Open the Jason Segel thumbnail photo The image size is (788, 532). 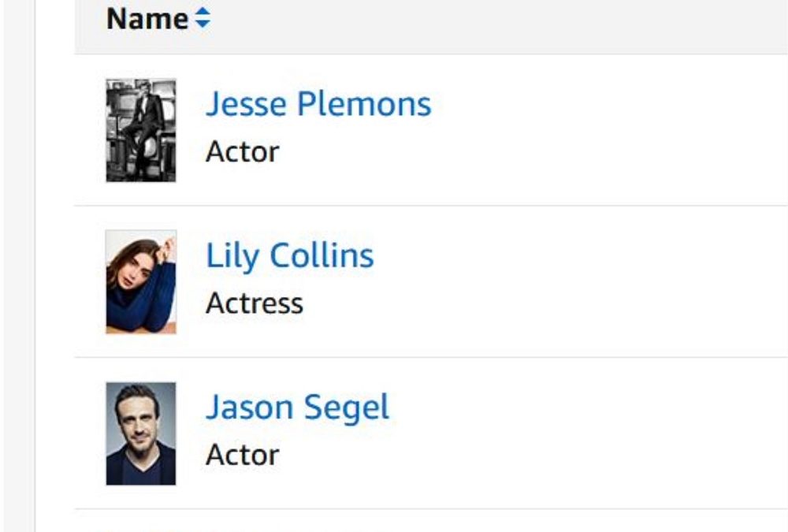tap(141, 433)
